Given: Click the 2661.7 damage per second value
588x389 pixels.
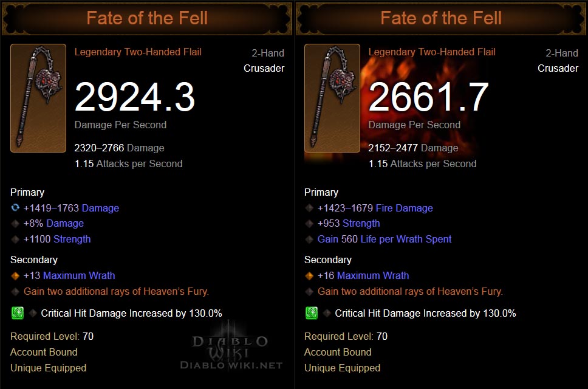Looking at the screenshot, I should (428, 97).
